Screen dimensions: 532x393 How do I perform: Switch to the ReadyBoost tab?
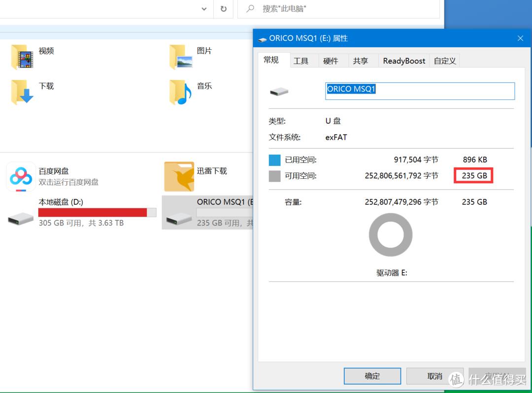404,61
